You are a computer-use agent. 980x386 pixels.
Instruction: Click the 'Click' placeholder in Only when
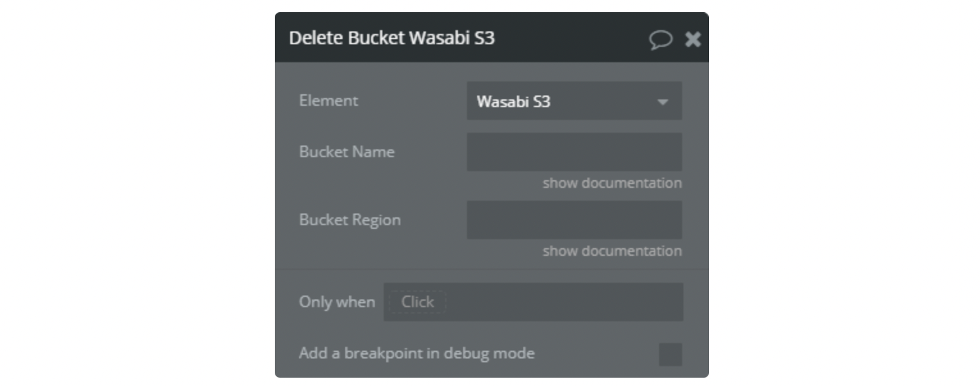[417, 302]
